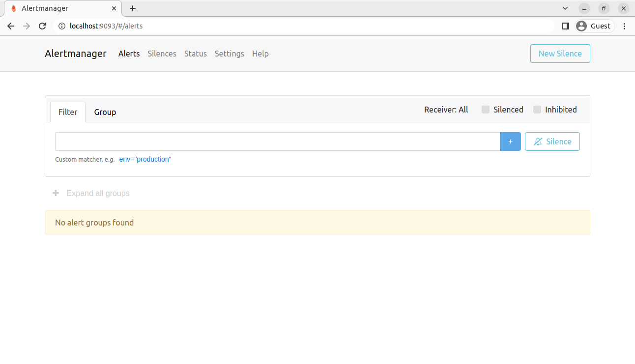Click the browser forward arrow
This screenshot has width=635, height=364.
tap(27, 26)
